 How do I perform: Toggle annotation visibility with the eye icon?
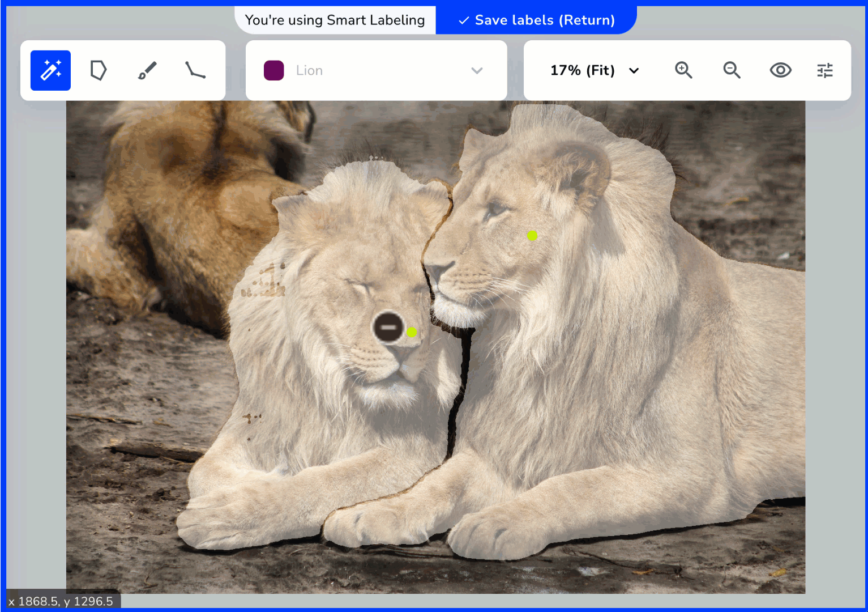coord(780,70)
